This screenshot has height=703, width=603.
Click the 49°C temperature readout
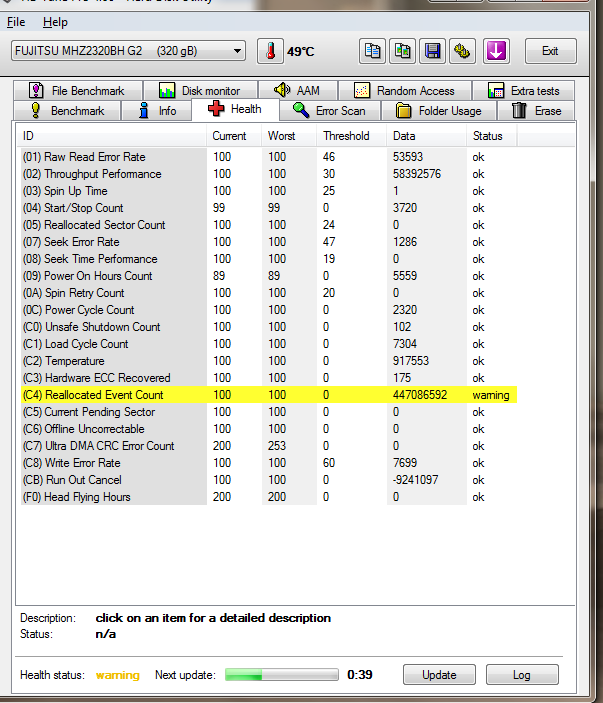tap(301, 52)
